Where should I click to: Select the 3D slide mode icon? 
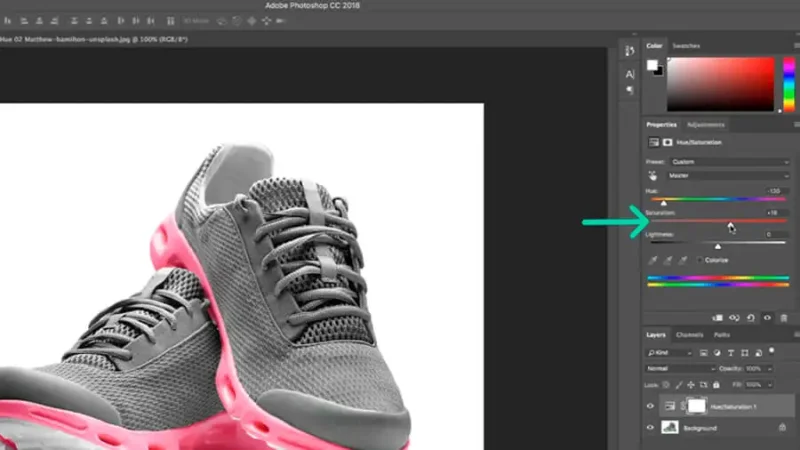pos(266,21)
